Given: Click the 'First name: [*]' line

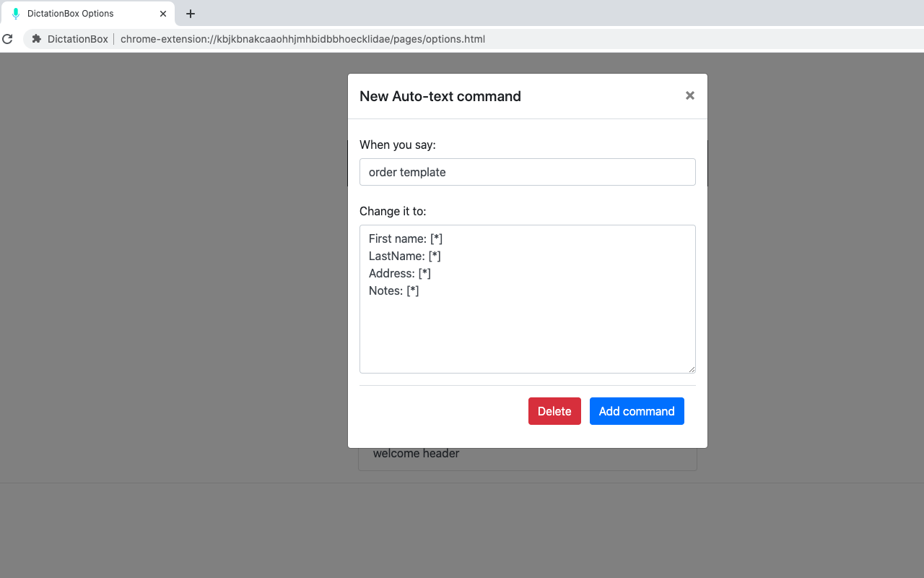Looking at the screenshot, I should pyautogui.click(x=406, y=238).
